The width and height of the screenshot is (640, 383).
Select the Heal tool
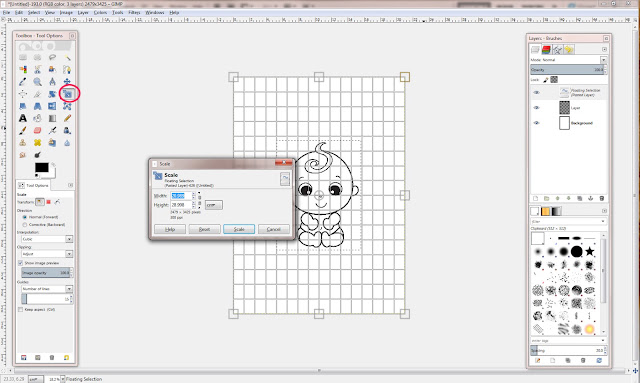[x=38, y=143]
